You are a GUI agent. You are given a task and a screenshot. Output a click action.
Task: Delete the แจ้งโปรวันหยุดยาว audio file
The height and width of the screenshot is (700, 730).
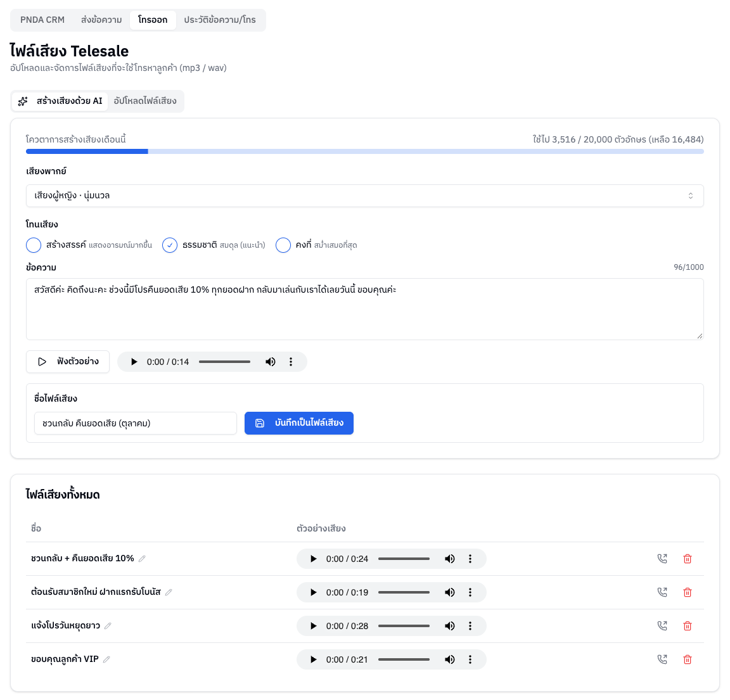tap(687, 625)
